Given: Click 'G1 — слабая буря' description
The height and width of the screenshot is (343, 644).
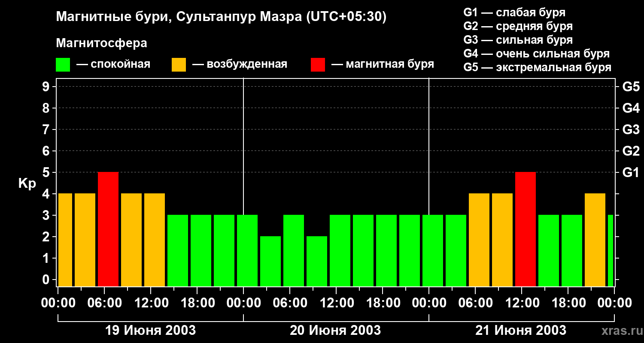Looking at the screenshot, I should tap(514, 12).
